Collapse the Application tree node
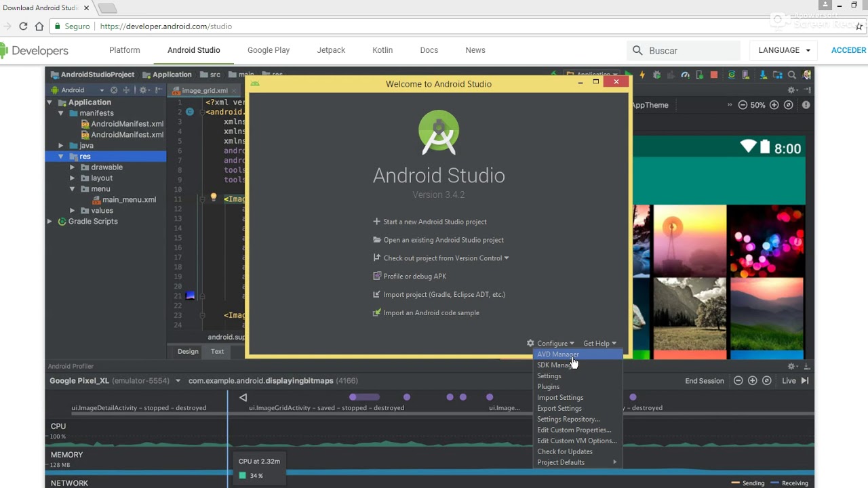This screenshot has width=868, height=488. [x=50, y=102]
